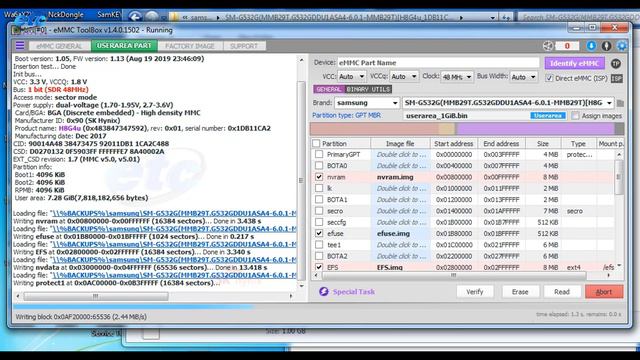Click the efuse.img image file cell
Viewport: 640px width, 360px height.
(400, 233)
